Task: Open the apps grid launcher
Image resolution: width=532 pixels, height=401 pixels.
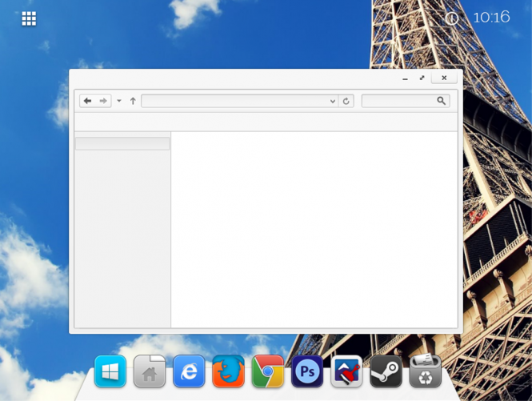Action: click(x=29, y=18)
